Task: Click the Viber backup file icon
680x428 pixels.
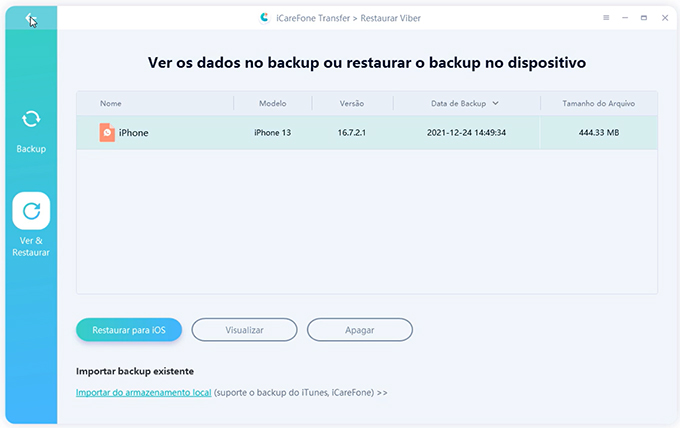Action: [107, 132]
